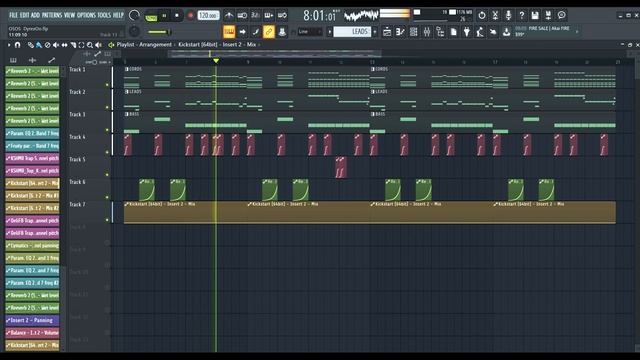Click the red record button
Screen dimensions: 640x360
point(190,16)
